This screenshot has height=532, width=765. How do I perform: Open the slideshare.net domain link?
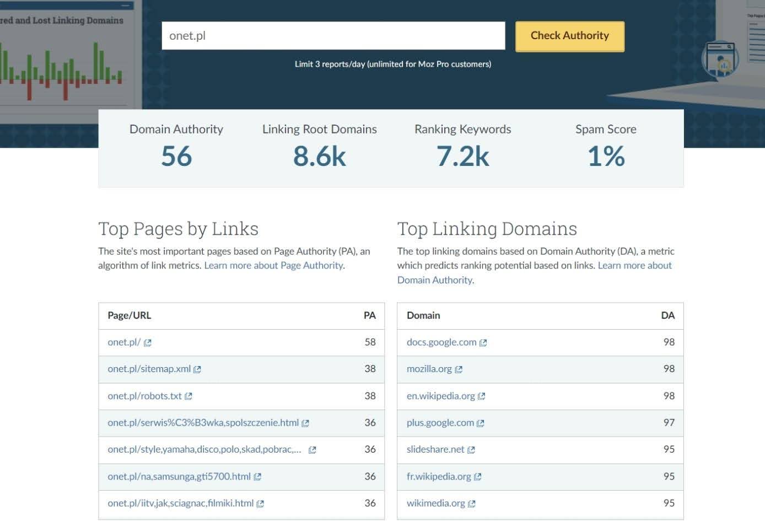pos(435,449)
